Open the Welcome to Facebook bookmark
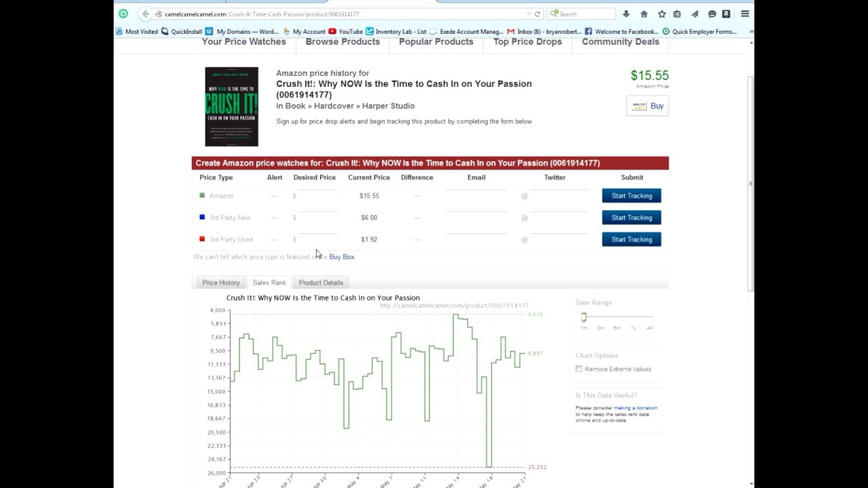Screen dimensions: 868x488 pyautogui.click(x=621, y=31)
